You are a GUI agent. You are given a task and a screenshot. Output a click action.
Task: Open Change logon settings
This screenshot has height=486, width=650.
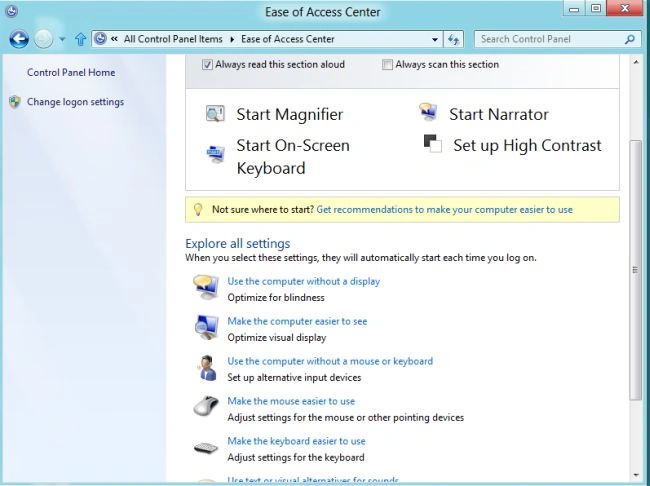75,102
